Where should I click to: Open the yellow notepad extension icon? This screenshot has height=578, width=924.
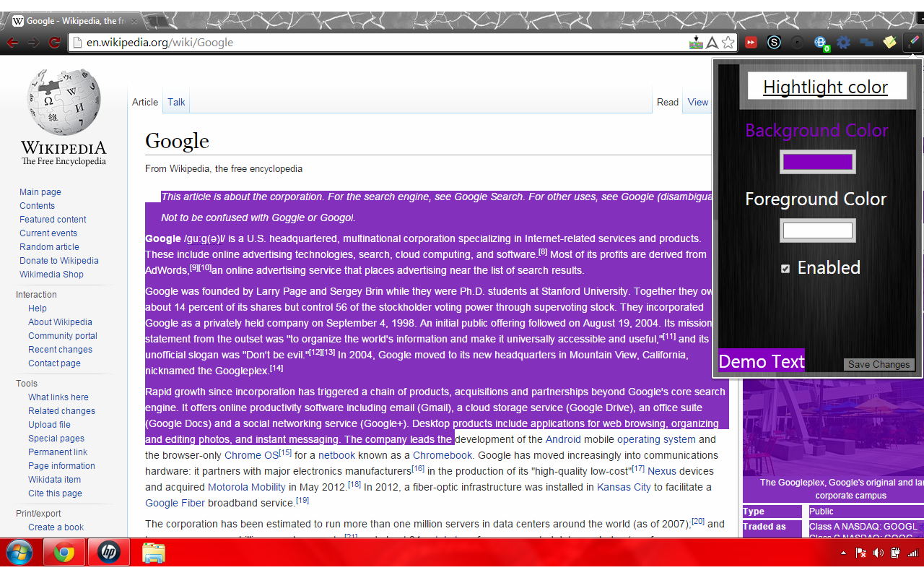[x=889, y=43]
